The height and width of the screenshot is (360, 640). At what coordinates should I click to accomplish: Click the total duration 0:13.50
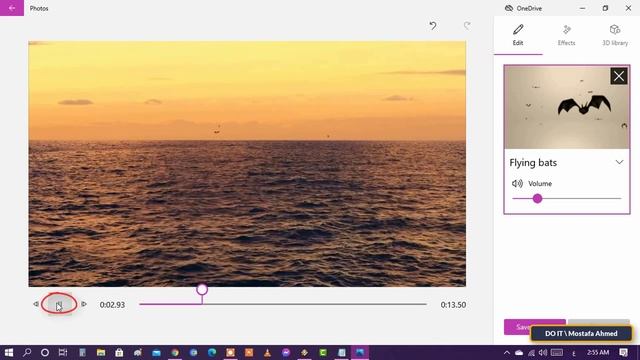(x=453, y=305)
